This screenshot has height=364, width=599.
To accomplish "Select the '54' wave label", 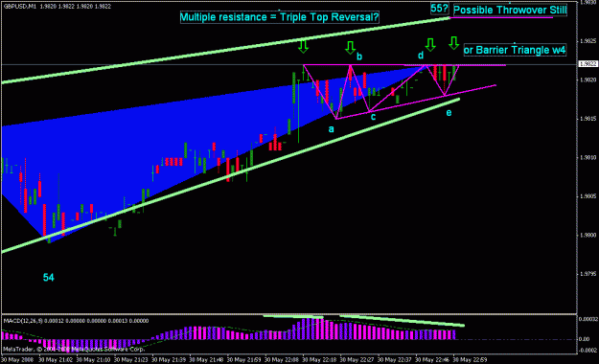I will pyautogui.click(x=49, y=278).
